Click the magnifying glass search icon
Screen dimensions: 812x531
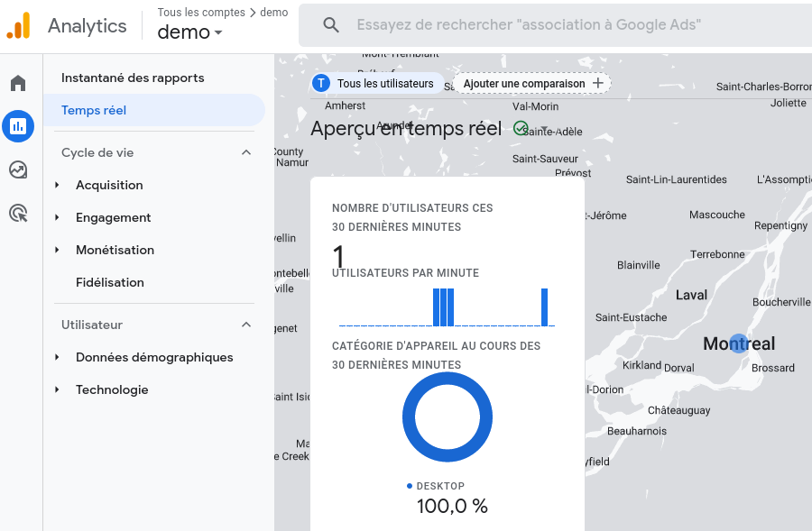331,25
